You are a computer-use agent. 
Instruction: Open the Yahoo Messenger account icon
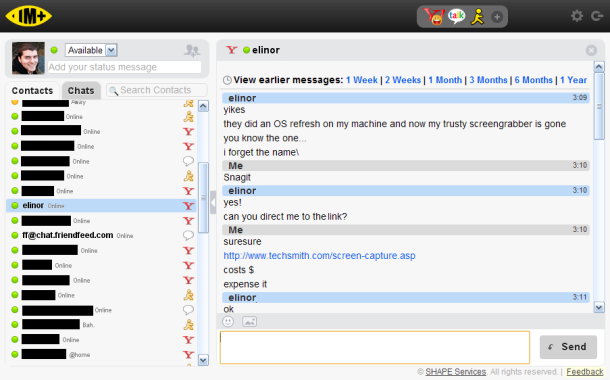(x=434, y=16)
